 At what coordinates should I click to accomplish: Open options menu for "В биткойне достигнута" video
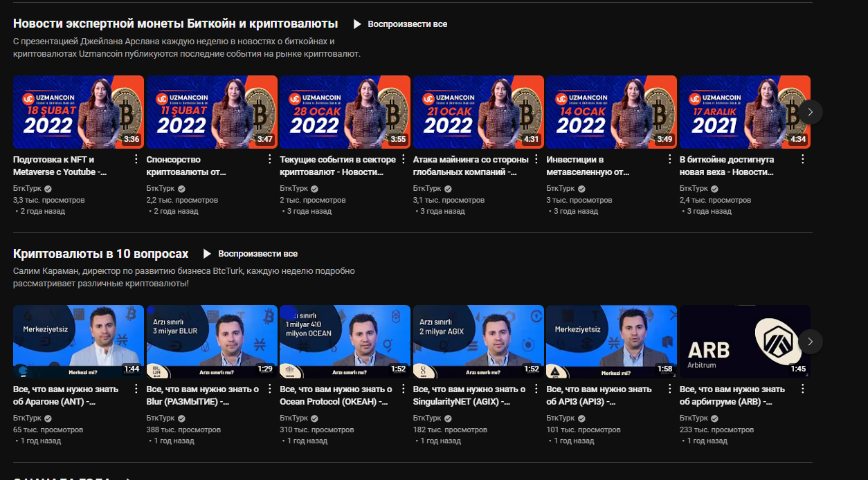[x=803, y=160]
